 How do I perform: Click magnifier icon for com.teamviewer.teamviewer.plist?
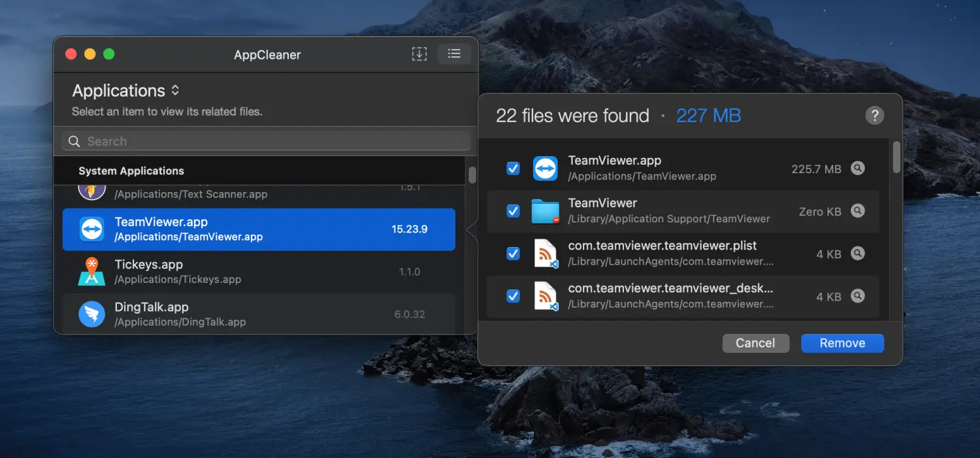point(858,254)
